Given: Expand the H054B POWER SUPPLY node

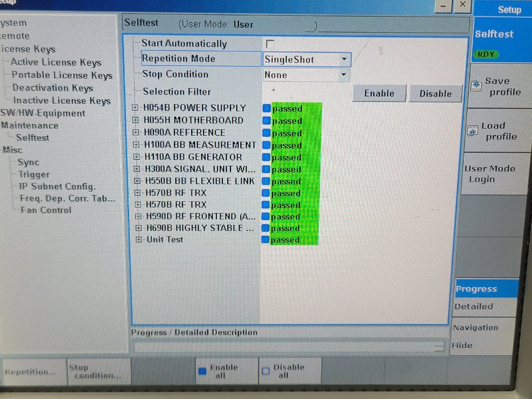Looking at the screenshot, I should pos(136,108).
